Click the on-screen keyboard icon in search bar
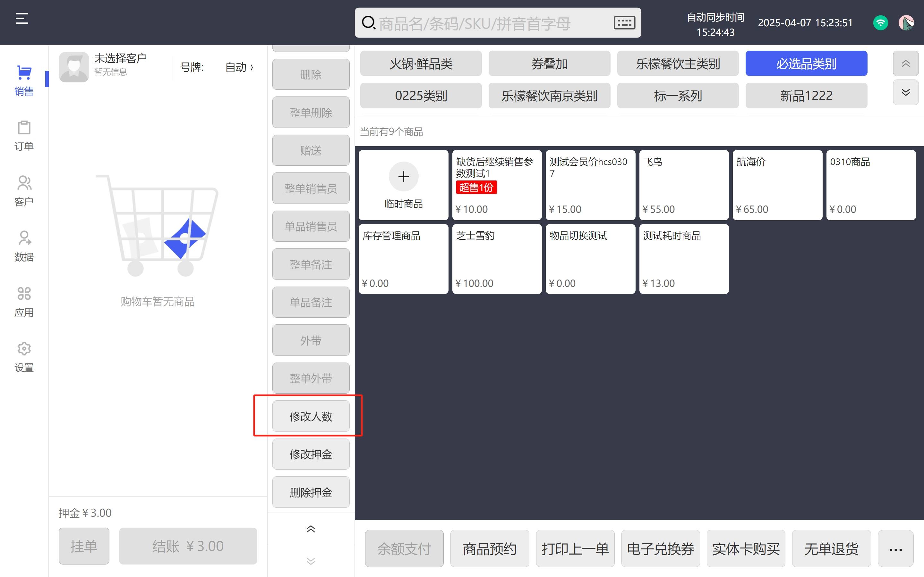924x577 pixels. (x=624, y=23)
